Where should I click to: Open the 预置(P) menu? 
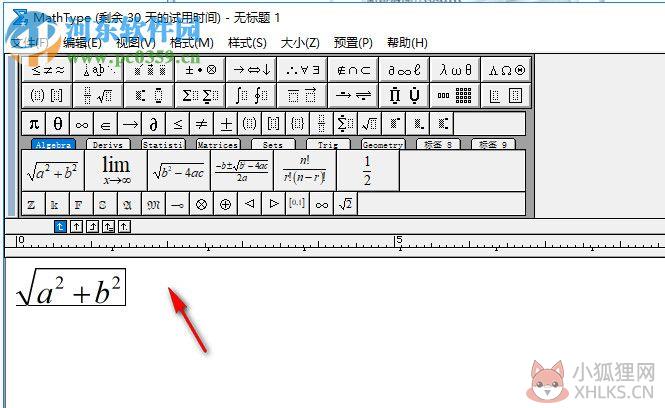point(353,42)
